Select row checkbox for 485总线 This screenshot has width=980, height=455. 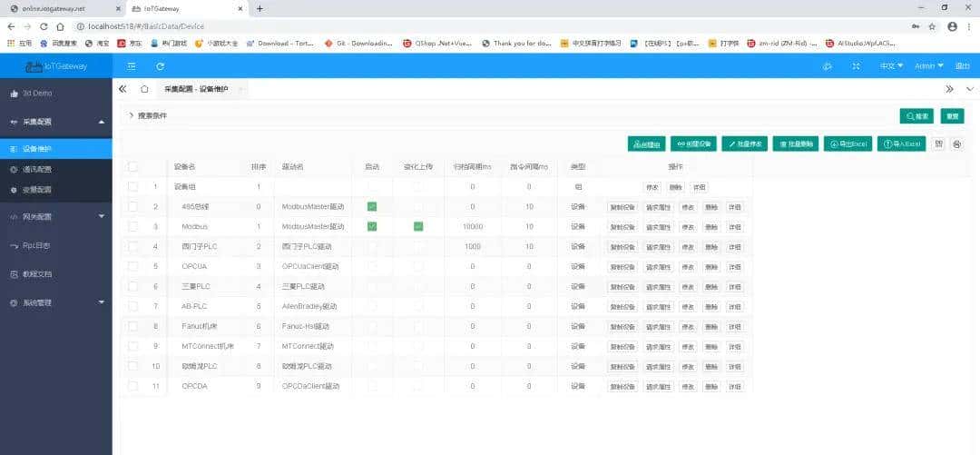tap(132, 206)
